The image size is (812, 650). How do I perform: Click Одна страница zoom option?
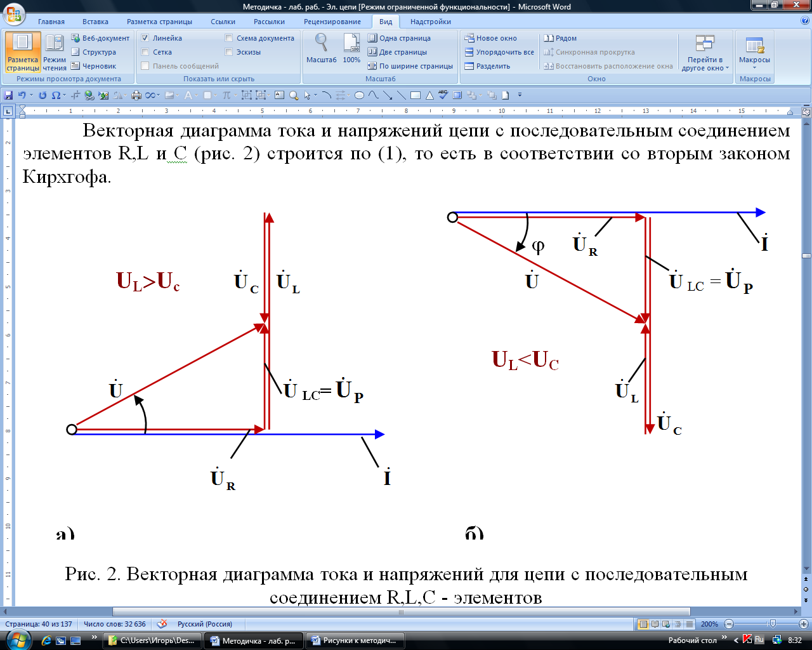(x=399, y=38)
